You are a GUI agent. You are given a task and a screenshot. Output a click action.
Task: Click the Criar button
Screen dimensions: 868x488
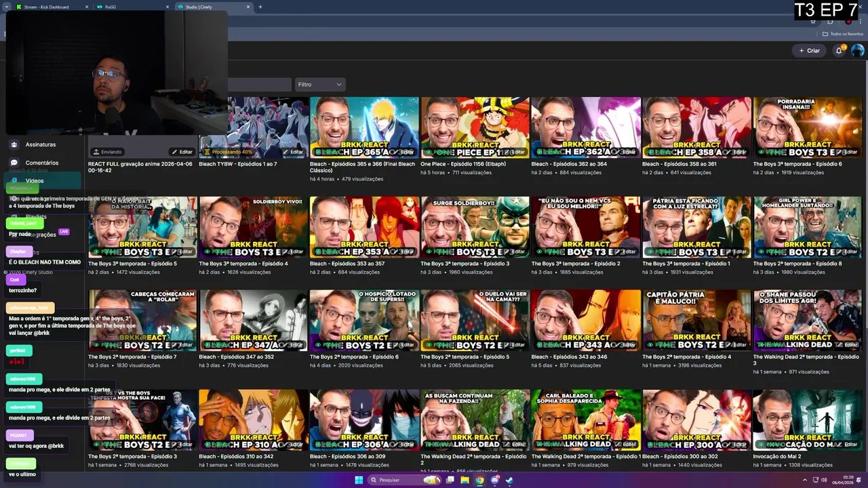tap(809, 51)
